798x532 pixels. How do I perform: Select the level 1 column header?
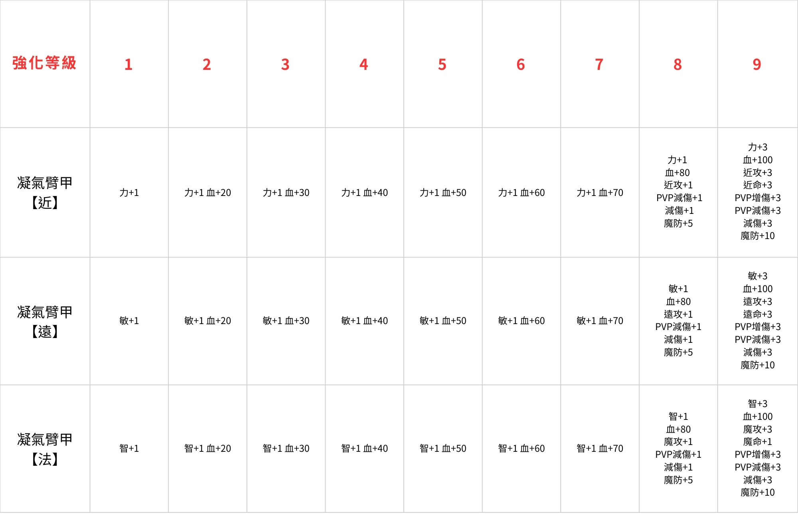(x=129, y=64)
